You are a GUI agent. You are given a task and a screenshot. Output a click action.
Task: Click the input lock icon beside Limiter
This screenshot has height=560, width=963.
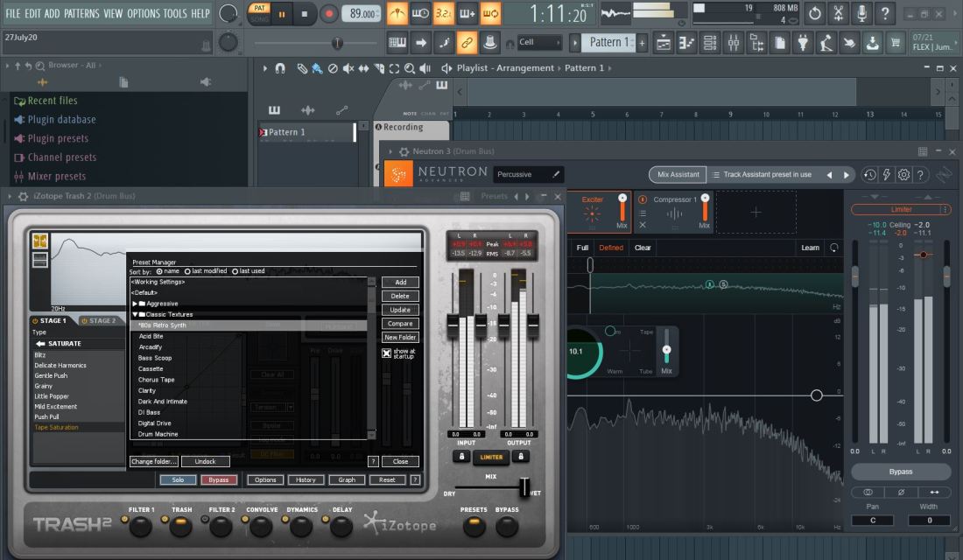[460, 457]
